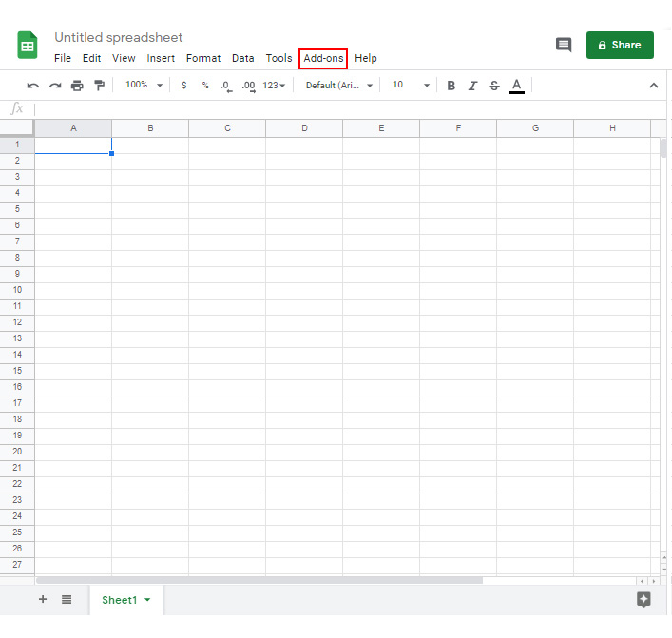The height and width of the screenshot is (638, 672).
Task: Click the select-all corner box
Action: click(x=17, y=128)
